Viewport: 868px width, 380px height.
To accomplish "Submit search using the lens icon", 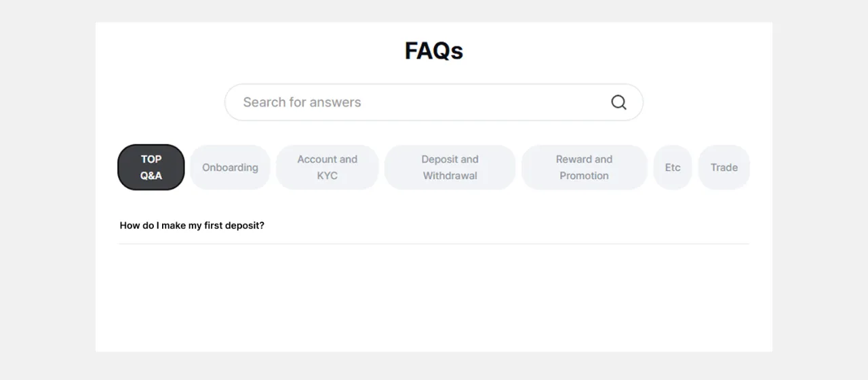I will pos(618,102).
